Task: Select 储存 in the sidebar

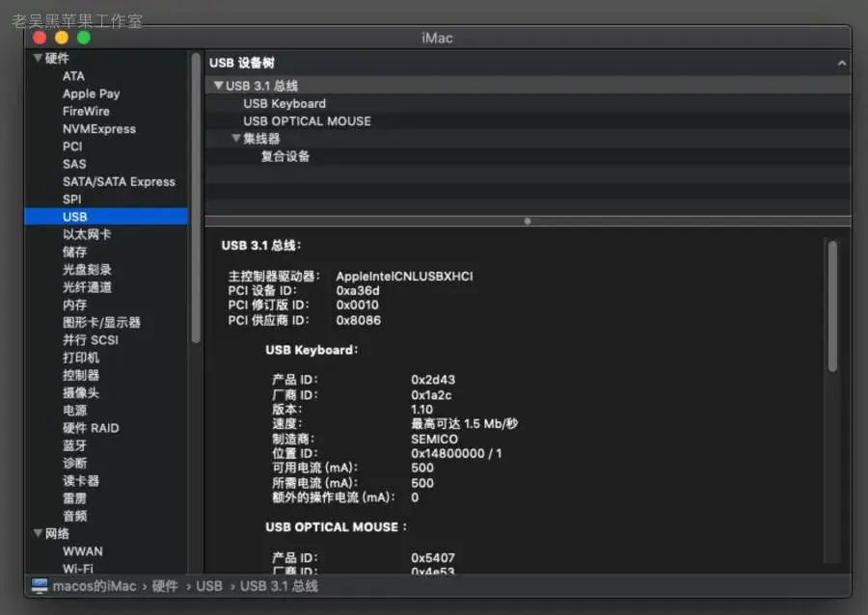Action: tap(74, 253)
